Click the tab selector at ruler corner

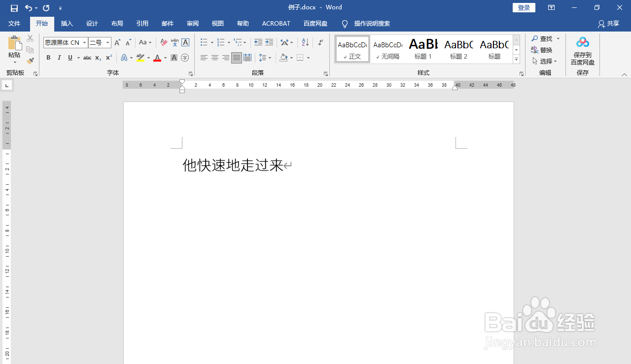point(7,86)
